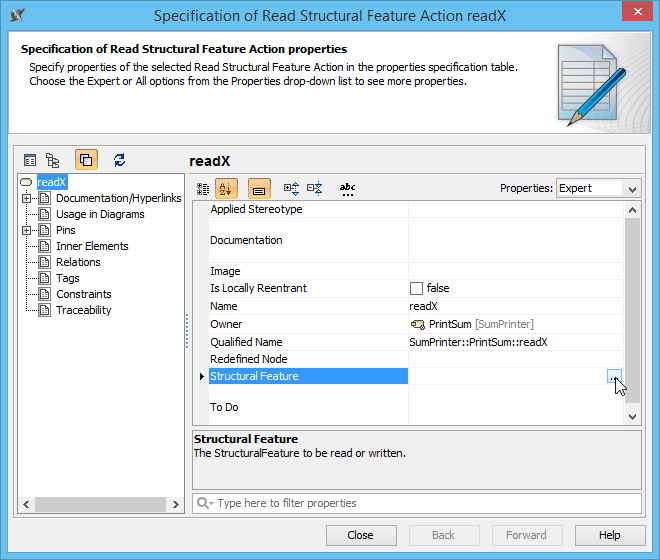Click the ellipsis button in Structural Feature row
Viewport: 660px width, 560px height.
click(x=614, y=376)
